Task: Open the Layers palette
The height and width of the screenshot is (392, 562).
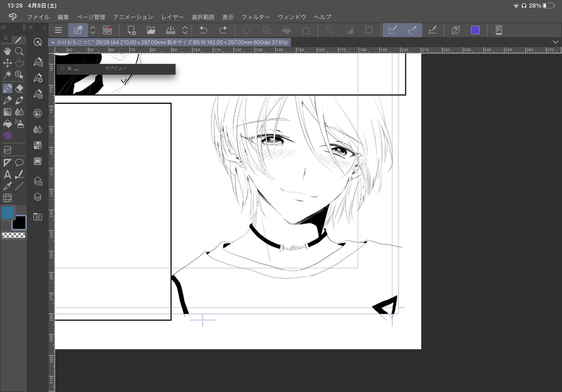Action: point(38,197)
